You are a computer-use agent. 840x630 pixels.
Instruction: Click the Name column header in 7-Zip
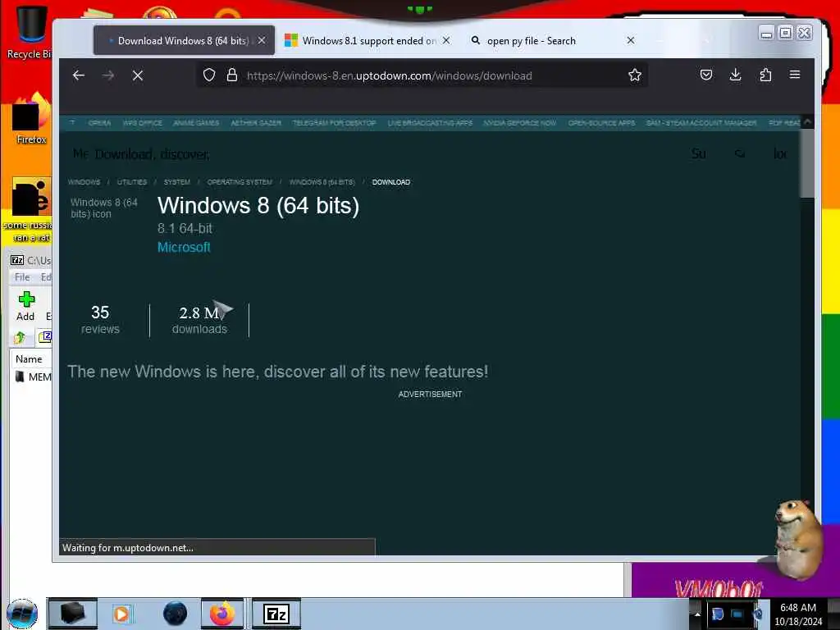point(29,359)
